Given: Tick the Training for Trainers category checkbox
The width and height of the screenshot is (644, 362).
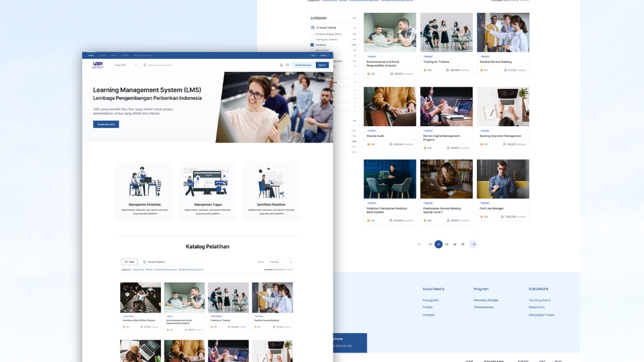Looking at the screenshot, I should coord(312,40).
